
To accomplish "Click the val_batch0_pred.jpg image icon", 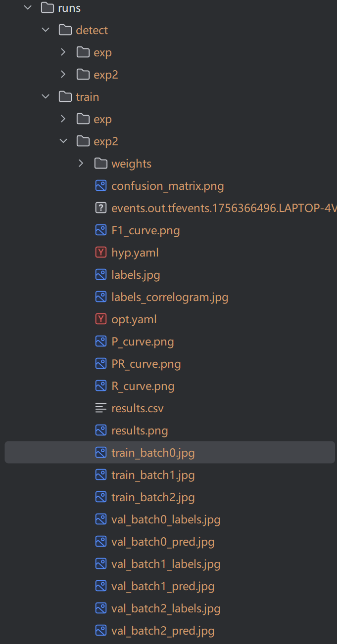I will tap(101, 542).
